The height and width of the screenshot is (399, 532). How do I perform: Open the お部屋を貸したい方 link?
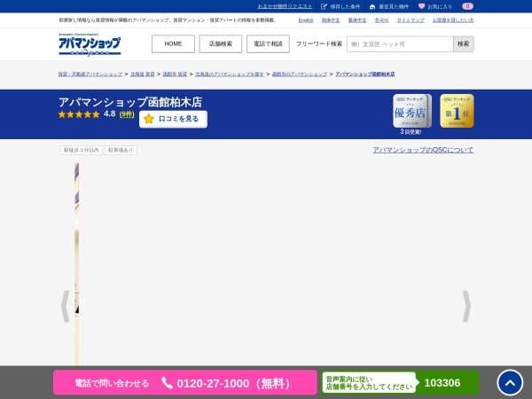pos(453,20)
